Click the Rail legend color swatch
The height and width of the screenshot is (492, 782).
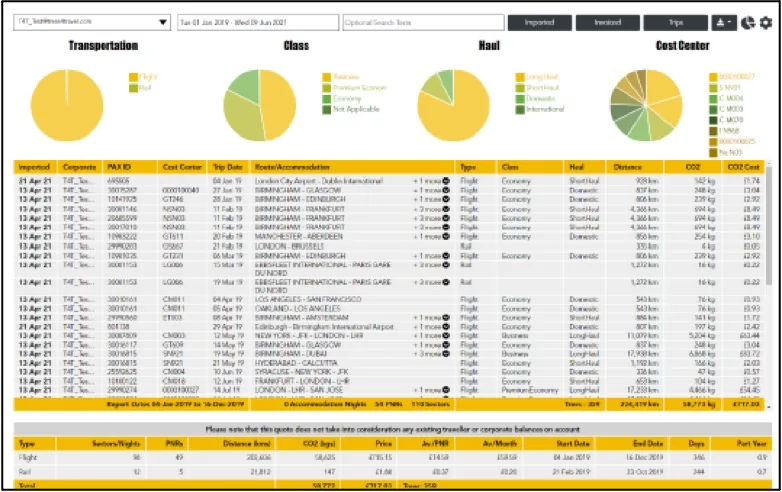133,88
